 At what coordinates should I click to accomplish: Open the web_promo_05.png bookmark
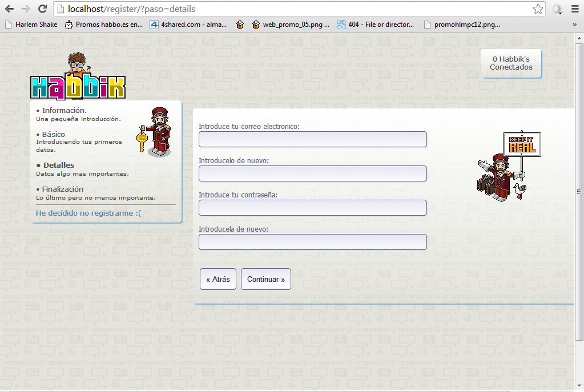click(291, 25)
